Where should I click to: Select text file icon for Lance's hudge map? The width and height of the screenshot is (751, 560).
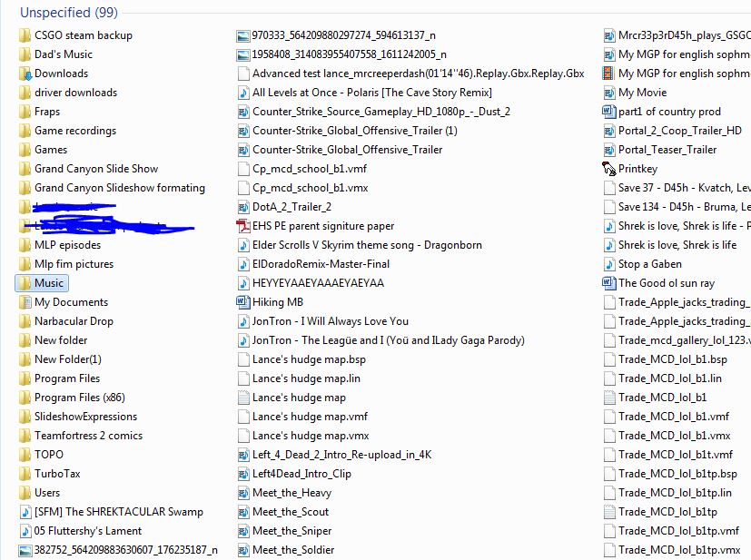tap(243, 398)
